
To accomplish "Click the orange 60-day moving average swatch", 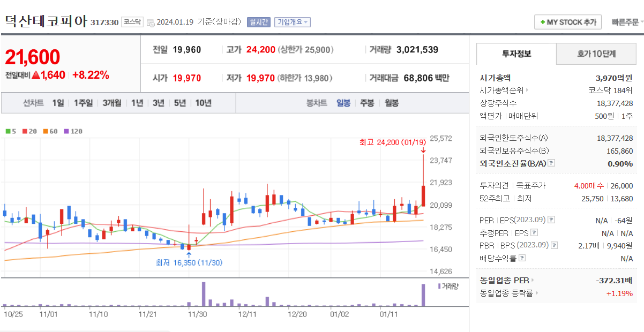I will tap(46, 131).
